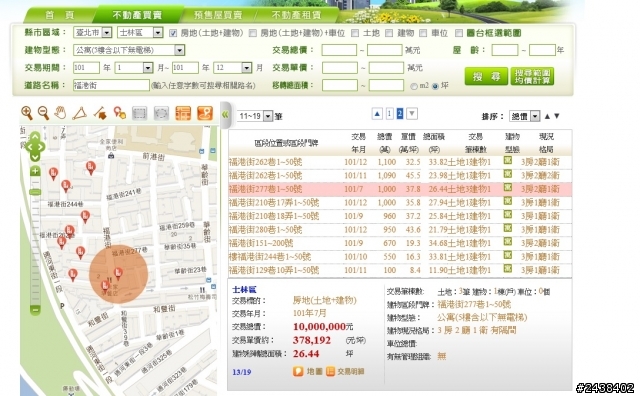This screenshot has height=396, width=640.
Task: Click the 福港街262巷1~50號 first result
Action: coord(265,162)
